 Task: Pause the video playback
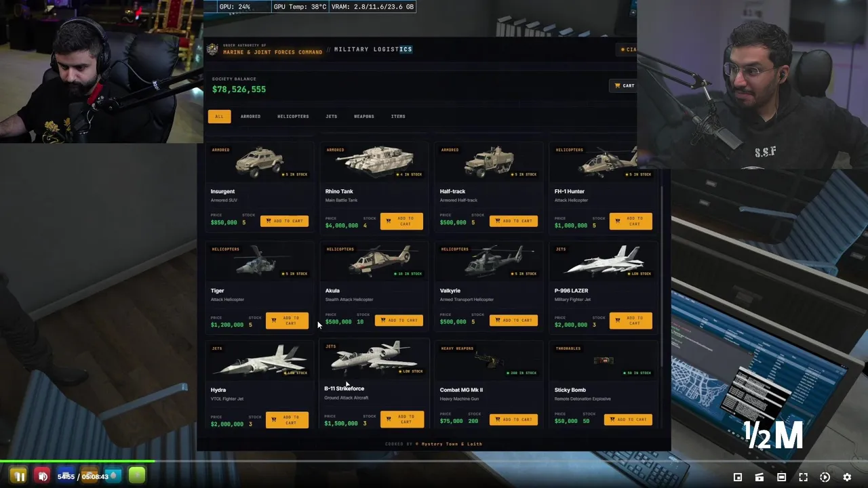(x=19, y=476)
